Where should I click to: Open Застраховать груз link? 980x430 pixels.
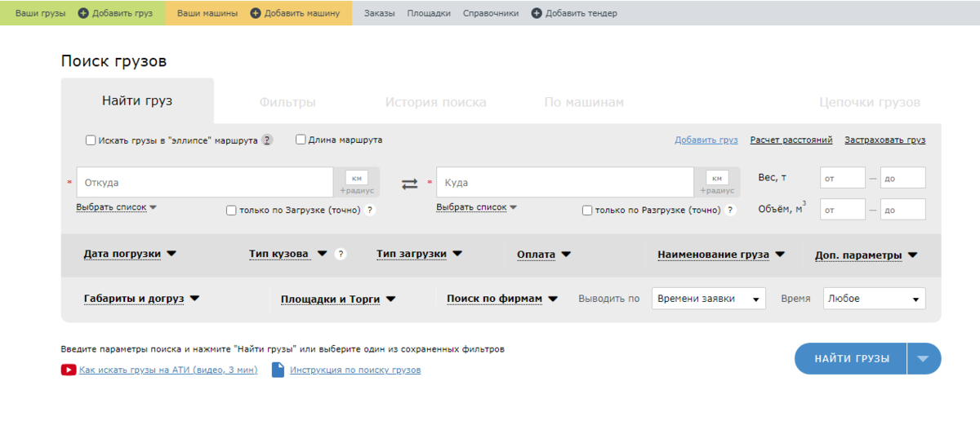click(x=885, y=140)
